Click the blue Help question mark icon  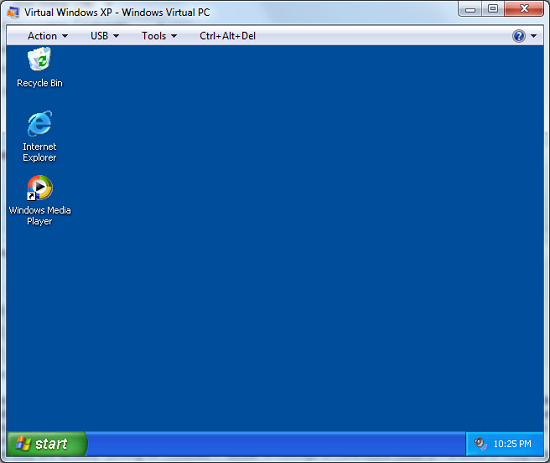coord(519,36)
